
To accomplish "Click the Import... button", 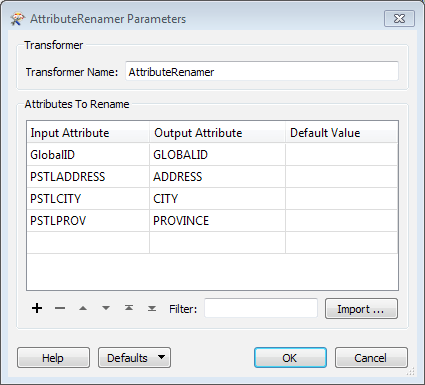I will (361, 309).
